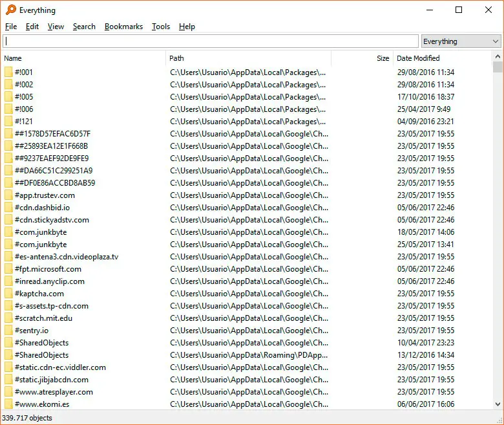
Task: Open the File menu
Action: point(11,27)
